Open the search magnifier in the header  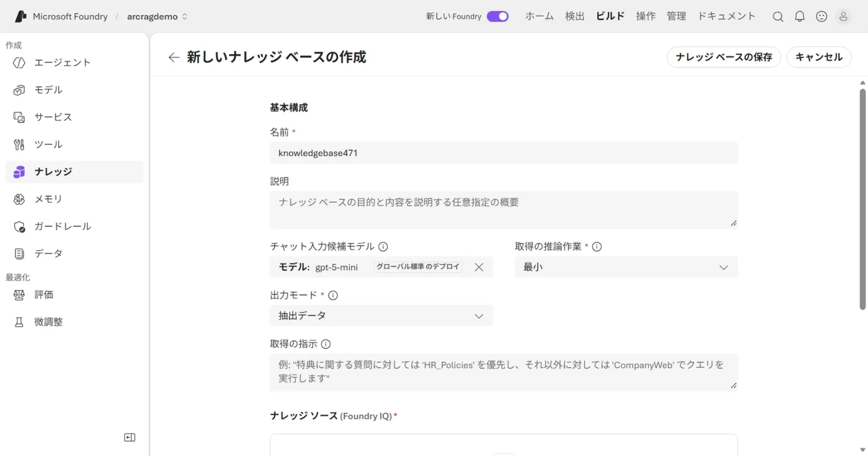(778, 16)
